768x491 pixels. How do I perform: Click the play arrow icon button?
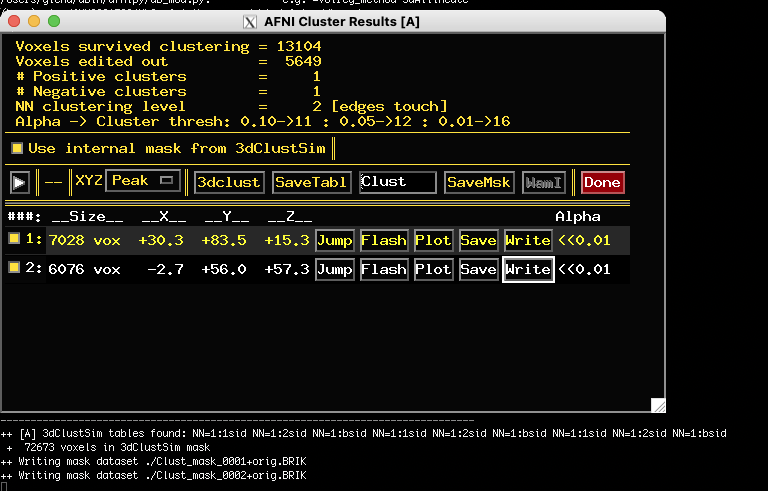tap(20, 183)
